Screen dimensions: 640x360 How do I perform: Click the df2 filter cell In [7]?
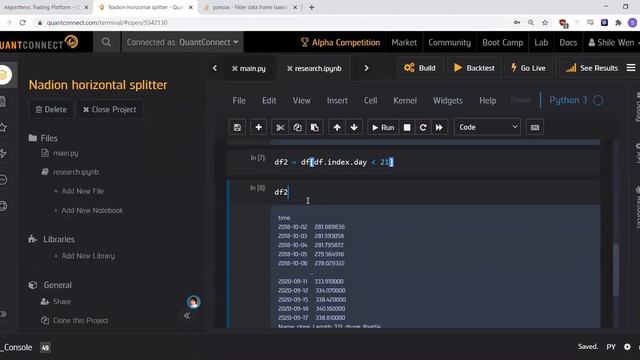435,162
